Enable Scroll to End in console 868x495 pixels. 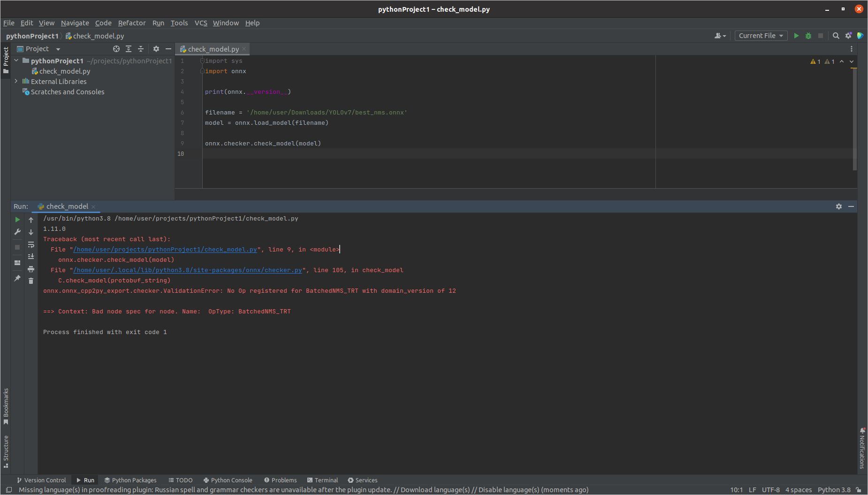pos(31,256)
